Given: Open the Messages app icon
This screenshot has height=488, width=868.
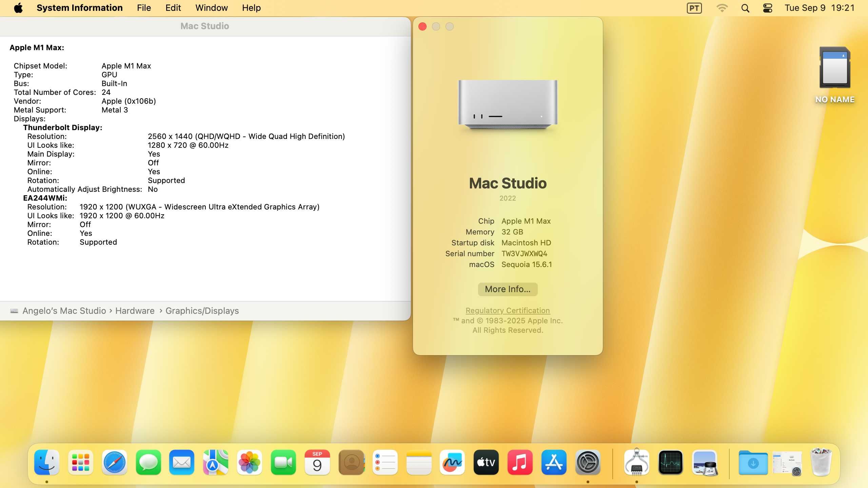Looking at the screenshot, I should pyautogui.click(x=148, y=463).
